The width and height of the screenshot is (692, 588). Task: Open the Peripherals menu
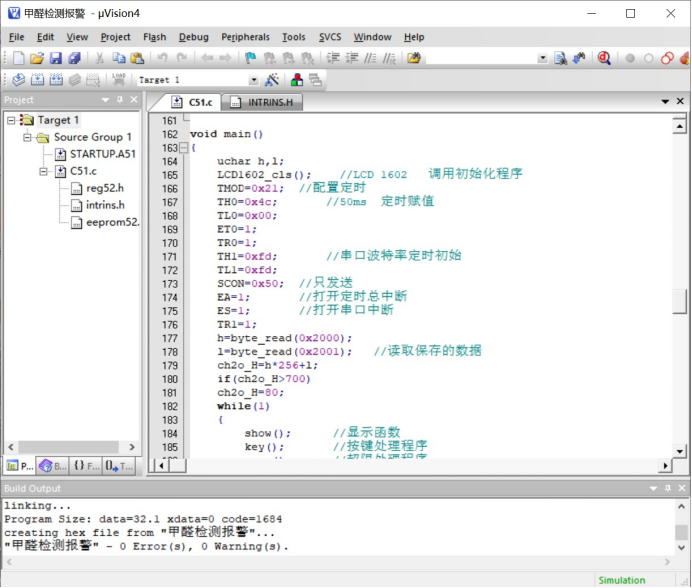tap(245, 37)
